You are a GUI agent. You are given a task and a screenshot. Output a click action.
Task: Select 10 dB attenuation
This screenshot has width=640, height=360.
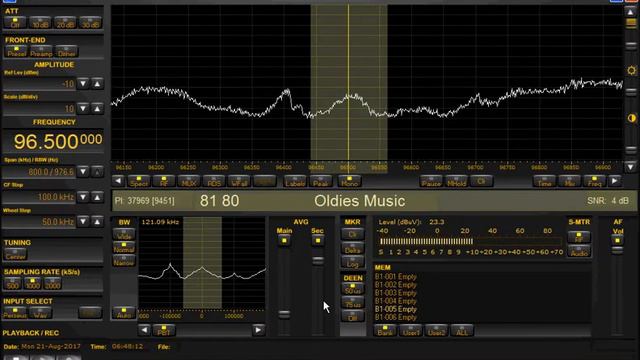click(x=40, y=22)
